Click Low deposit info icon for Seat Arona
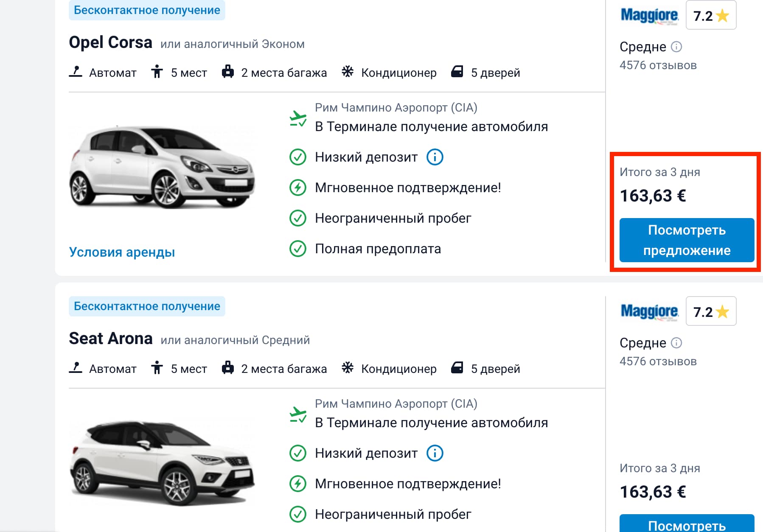The width and height of the screenshot is (763, 532). [435, 453]
